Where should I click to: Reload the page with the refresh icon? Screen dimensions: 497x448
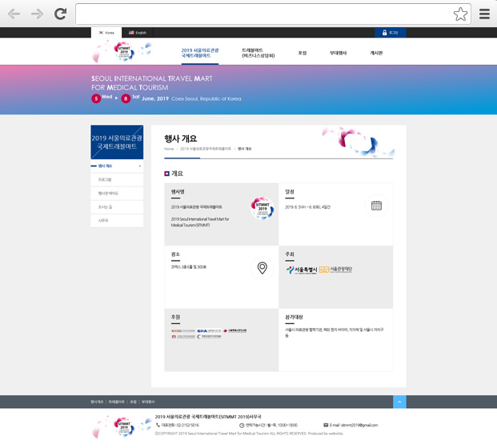point(60,14)
